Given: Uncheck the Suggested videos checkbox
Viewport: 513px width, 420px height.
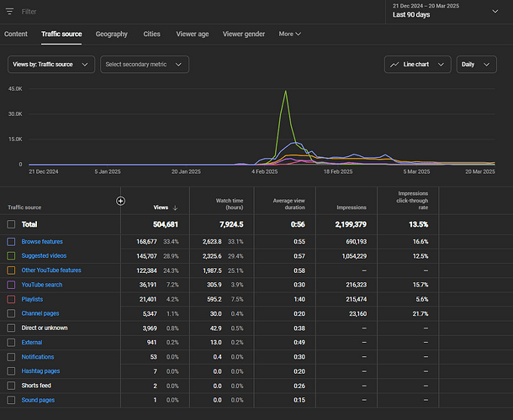Looking at the screenshot, I should coord(11,256).
